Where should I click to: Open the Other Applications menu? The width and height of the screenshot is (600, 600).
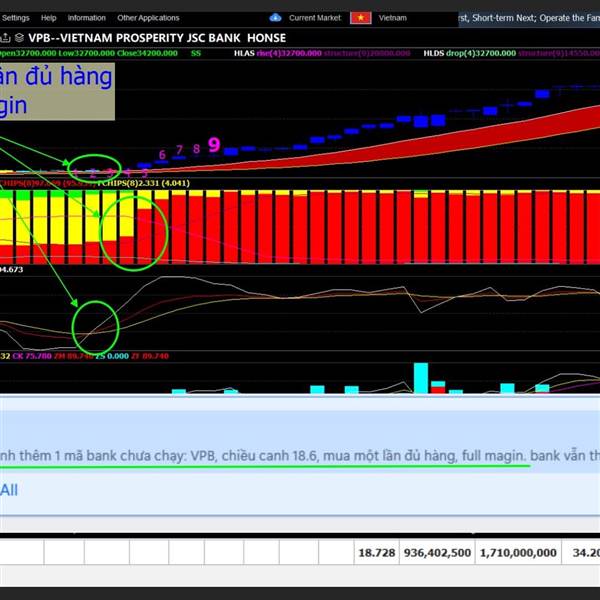pyautogui.click(x=148, y=18)
